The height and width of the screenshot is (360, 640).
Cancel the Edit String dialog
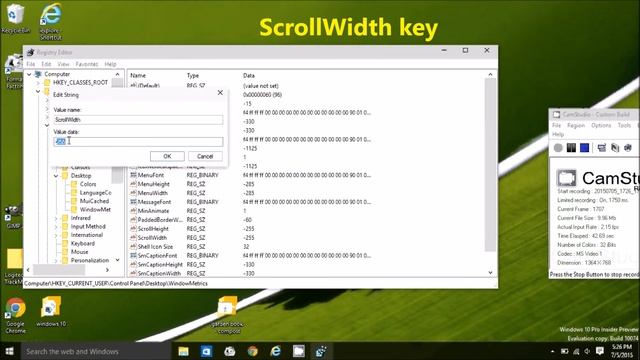[x=205, y=156]
